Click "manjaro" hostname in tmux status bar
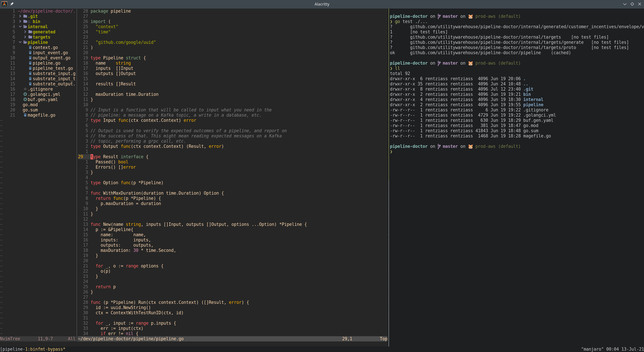Viewport: 644px width, 352px height. click(593, 349)
